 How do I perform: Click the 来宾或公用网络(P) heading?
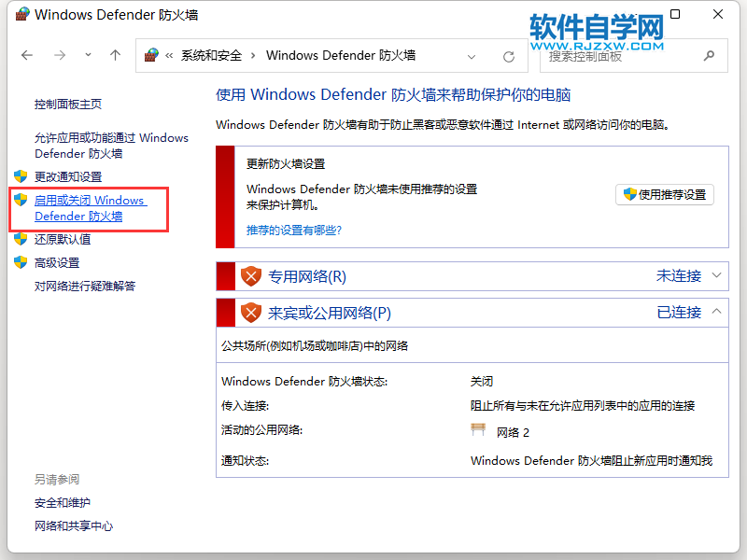coord(330,313)
